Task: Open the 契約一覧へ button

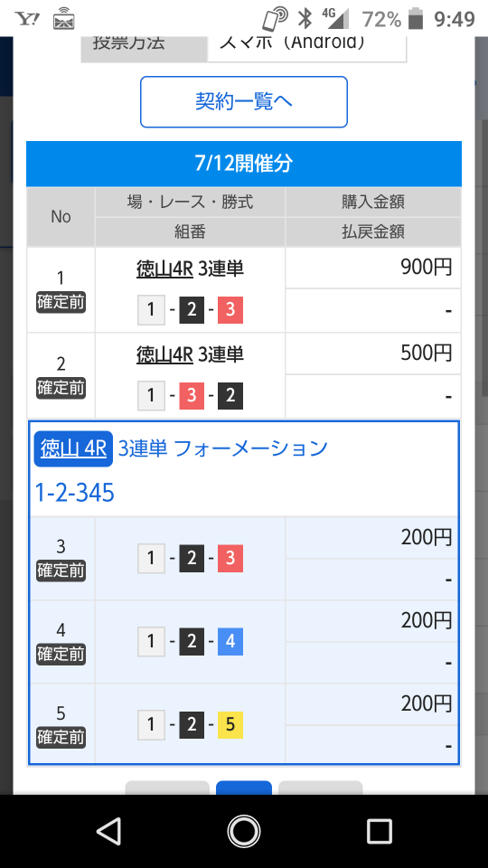Action: 243,102
